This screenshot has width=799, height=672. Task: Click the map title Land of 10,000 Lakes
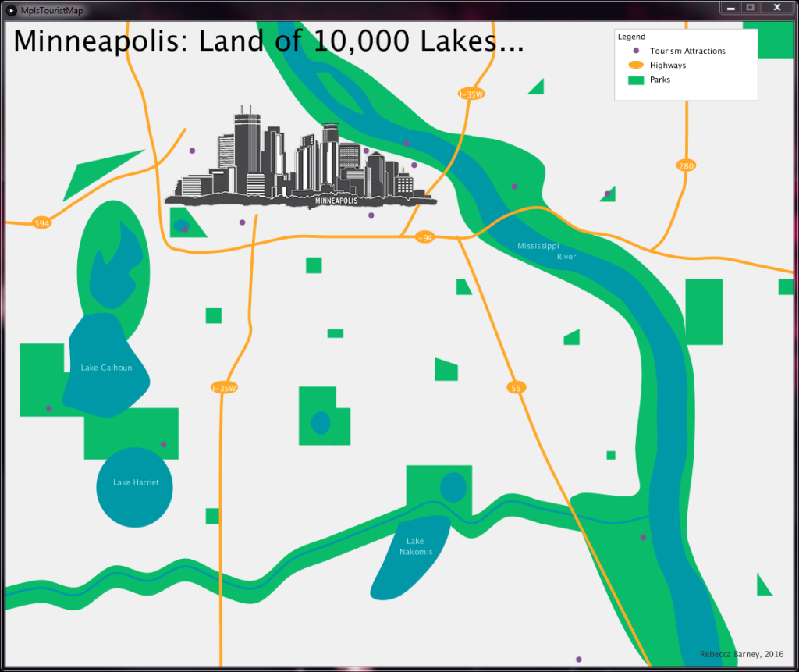point(265,41)
